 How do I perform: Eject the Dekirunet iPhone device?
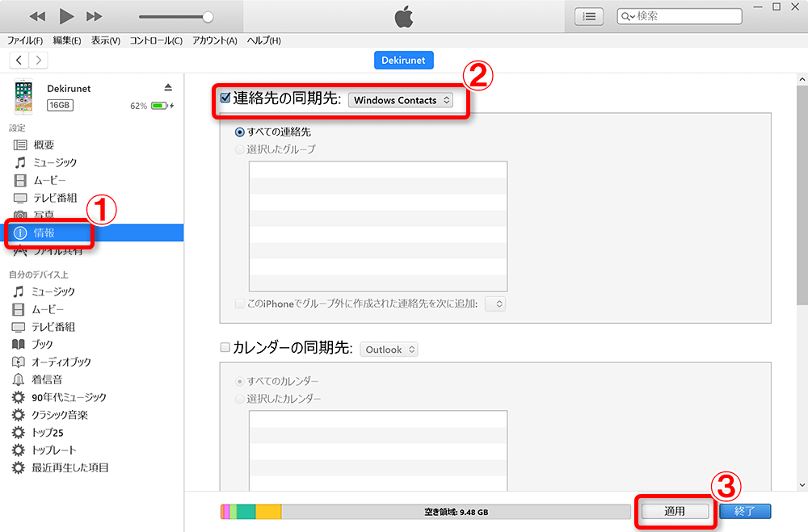tap(168, 87)
